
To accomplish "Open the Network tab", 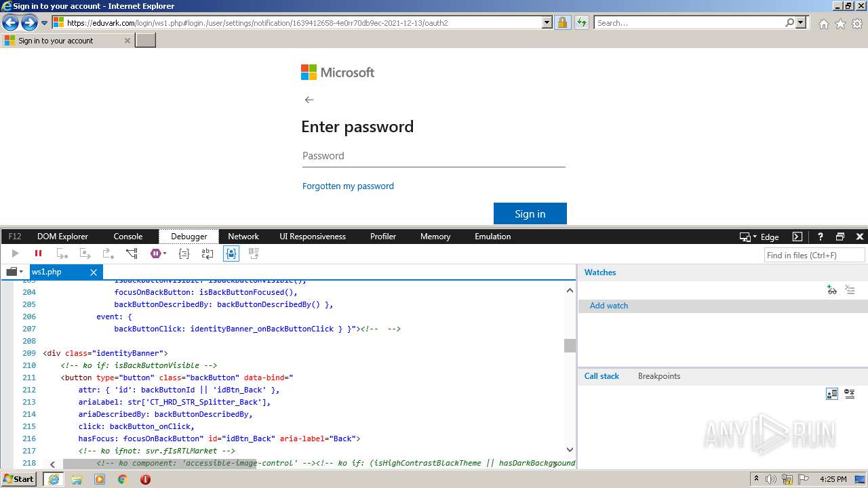I will pos(243,237).
